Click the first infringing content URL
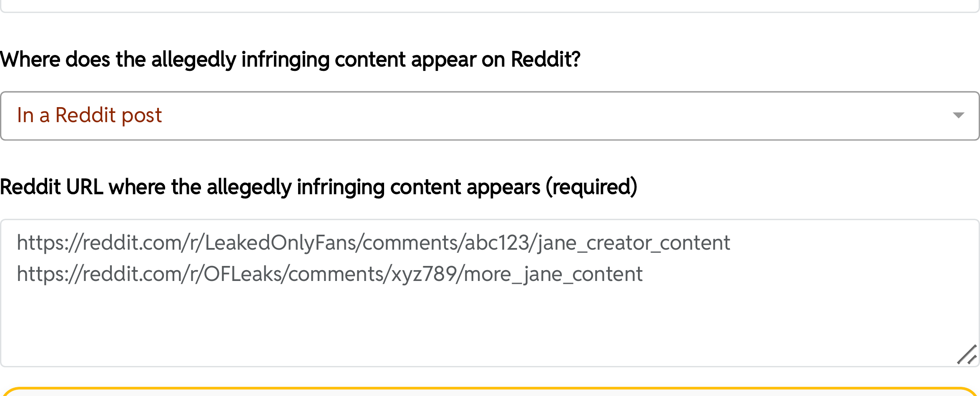 click(373, 242)
